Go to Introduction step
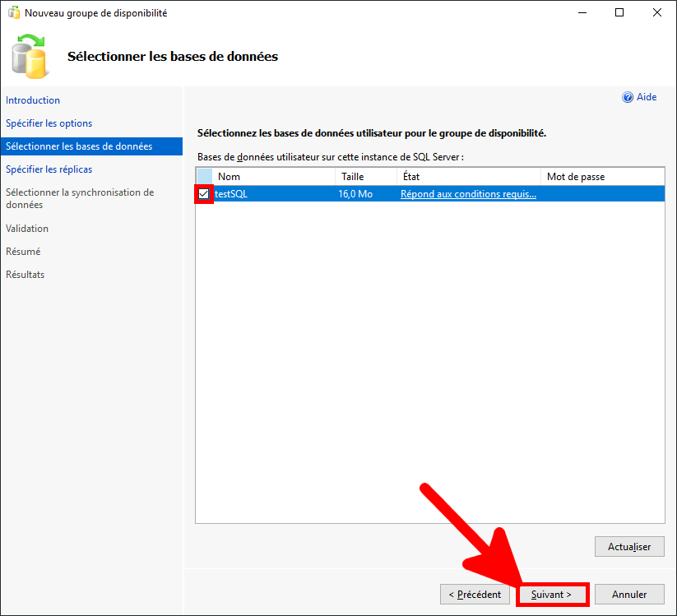 [x=33, y=100]
